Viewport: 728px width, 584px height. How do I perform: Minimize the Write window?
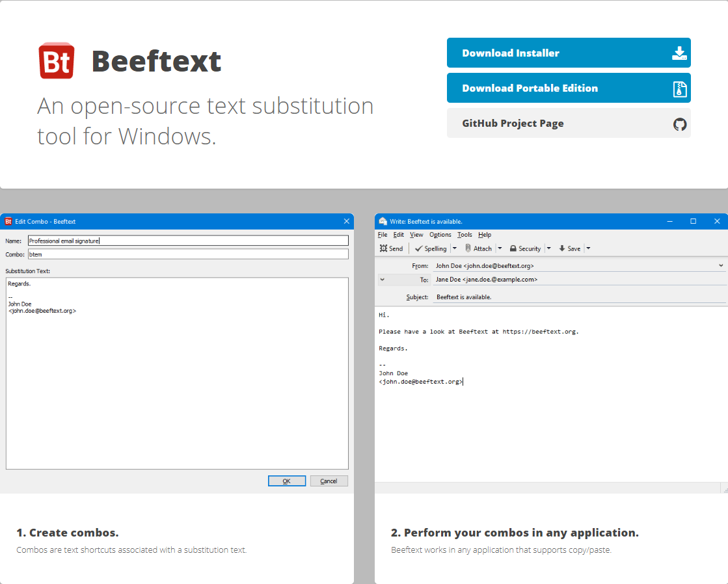[x=670, y=221]
